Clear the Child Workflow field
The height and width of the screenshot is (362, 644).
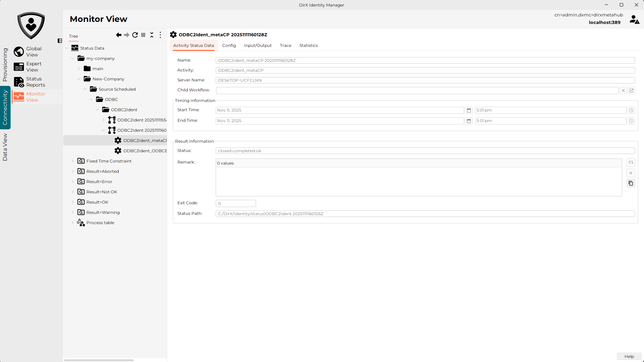pos(623,91)
